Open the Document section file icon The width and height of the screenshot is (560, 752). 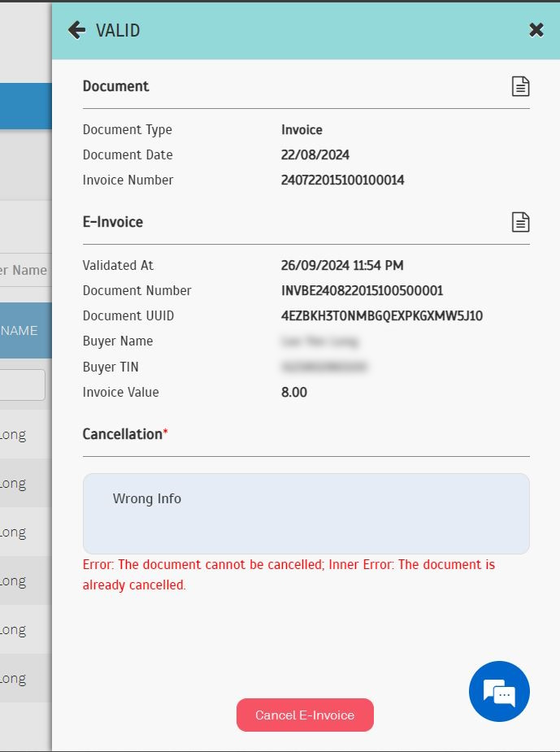(x=520, y=86)
